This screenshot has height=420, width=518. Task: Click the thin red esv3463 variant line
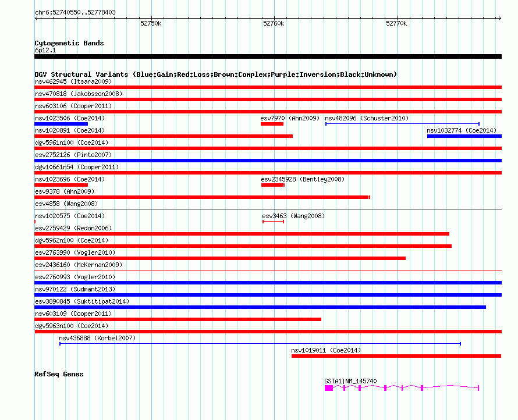point(273,222)
